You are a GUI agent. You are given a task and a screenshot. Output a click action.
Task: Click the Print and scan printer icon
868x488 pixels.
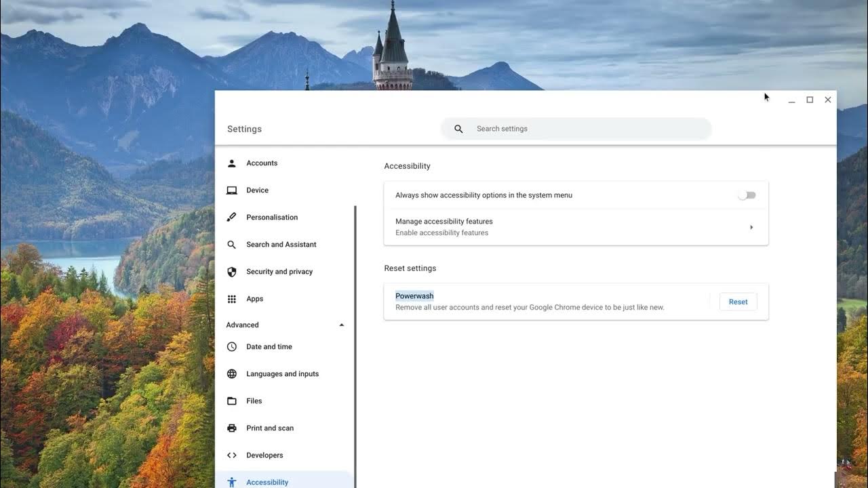232,428
